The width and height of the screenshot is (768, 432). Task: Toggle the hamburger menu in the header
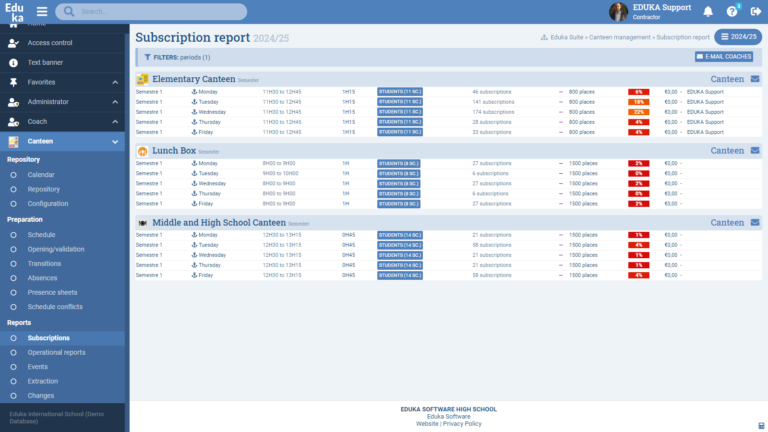click(42, 11)
